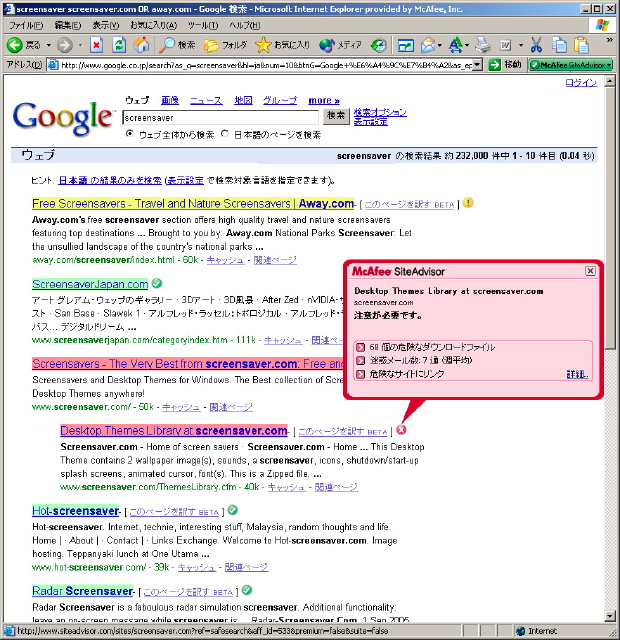The height and width of the screenshot is (640, 620).
Task: Open the Back button history dropdown arrow
Action: coord(49,45)
